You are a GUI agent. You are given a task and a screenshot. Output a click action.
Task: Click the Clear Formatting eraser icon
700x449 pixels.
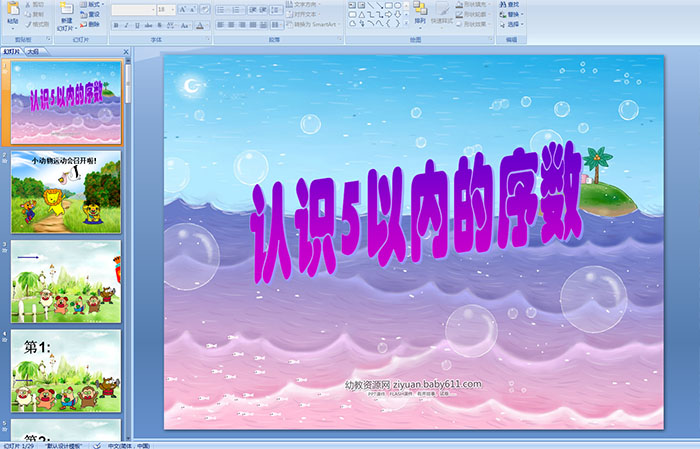click(x=204, y=10)
